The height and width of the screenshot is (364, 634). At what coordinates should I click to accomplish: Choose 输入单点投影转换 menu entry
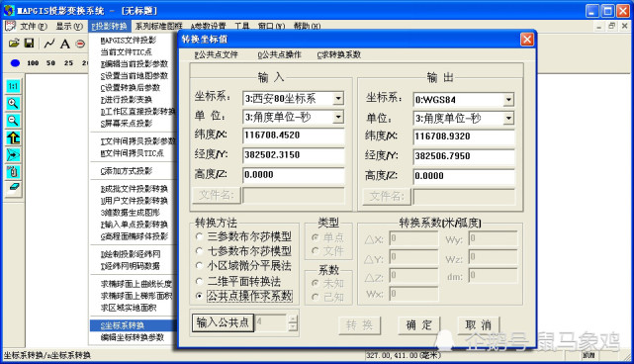(x=134, y=225)
